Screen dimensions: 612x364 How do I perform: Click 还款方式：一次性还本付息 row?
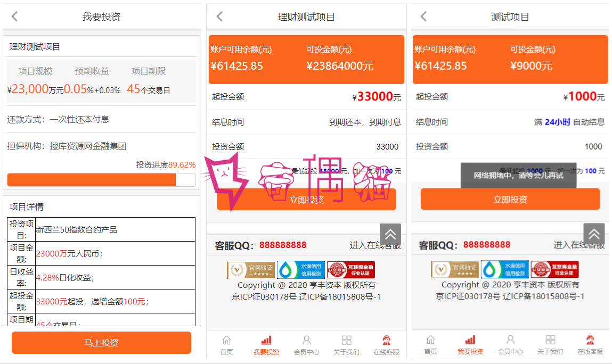[x=102, y=119]
